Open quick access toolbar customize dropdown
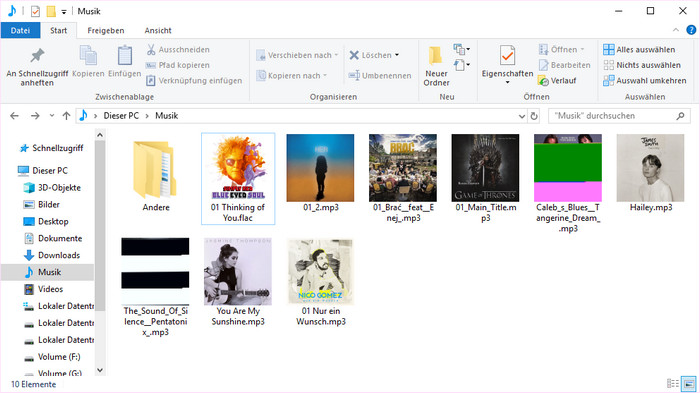Image resolution: width=700 pixels, height=393 pixels. coord(64,12)
